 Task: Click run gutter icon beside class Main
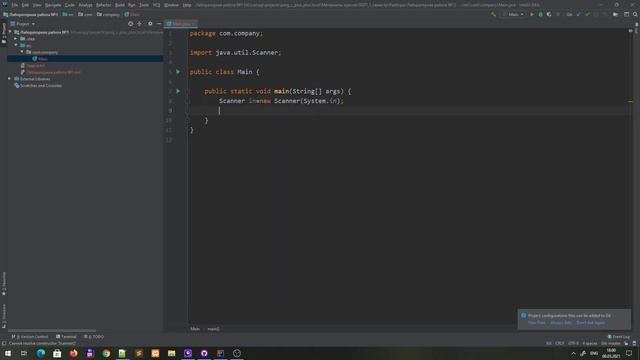coord(178,72)
